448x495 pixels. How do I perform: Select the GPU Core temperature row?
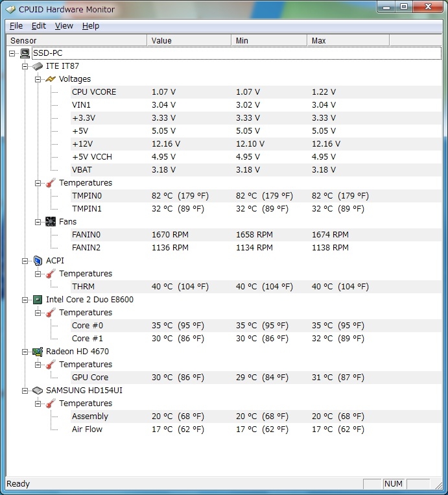(x=90, y=378)
